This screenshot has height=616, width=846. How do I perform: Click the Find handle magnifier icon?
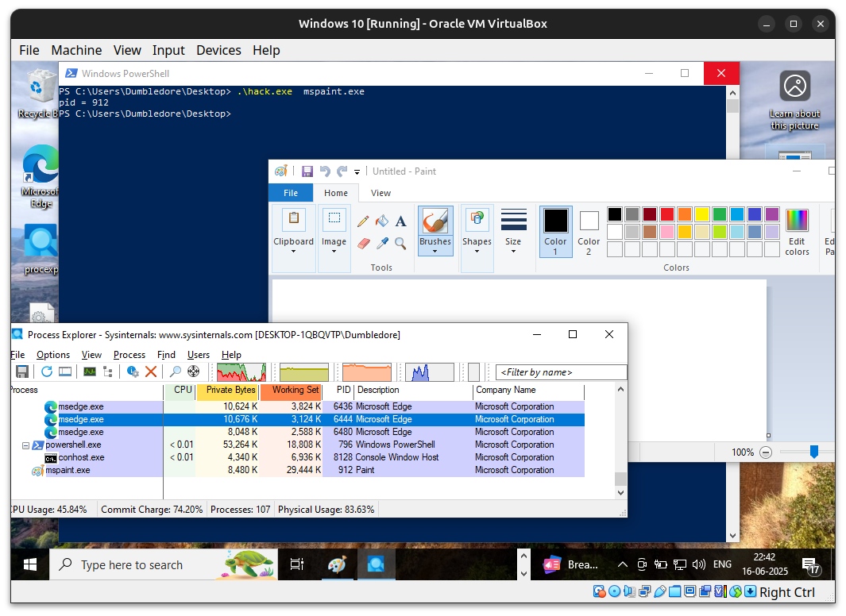(x=176, y=372)
